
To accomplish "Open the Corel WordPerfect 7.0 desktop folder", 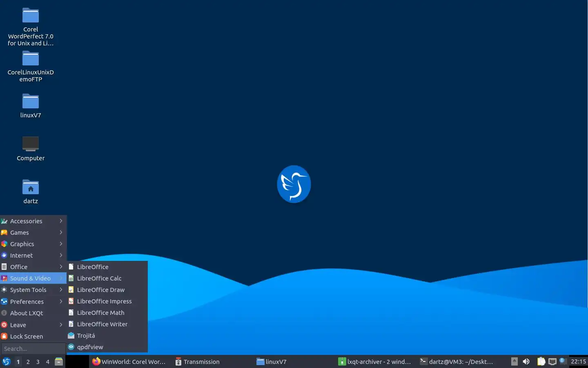I will [31, 27].
